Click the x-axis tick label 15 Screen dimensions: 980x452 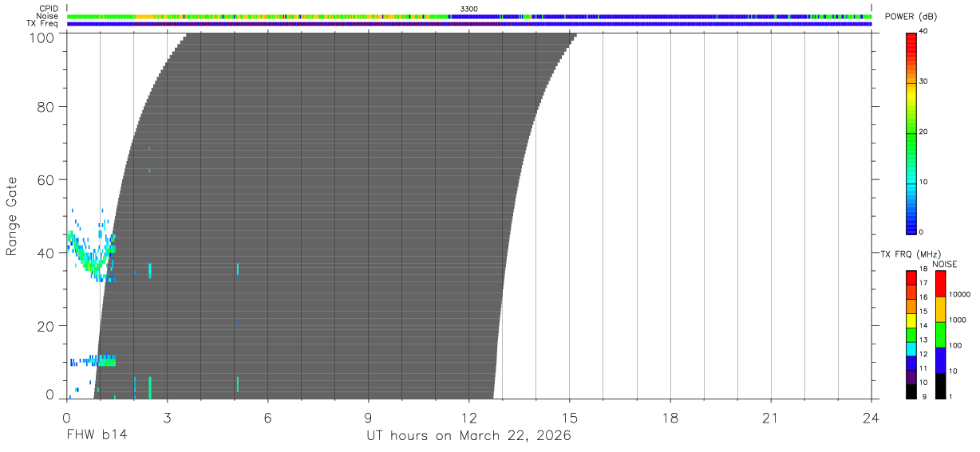pyautogui.click(x=569, y=419)
